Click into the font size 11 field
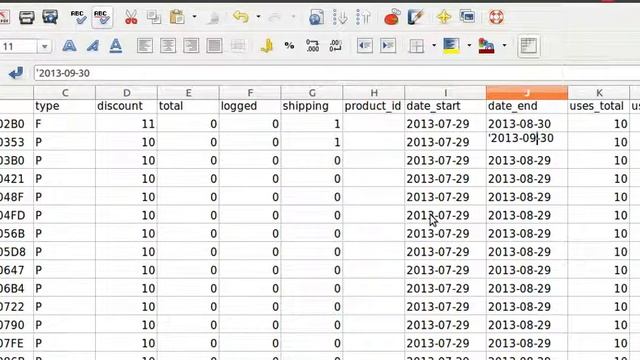 [18, 47]
